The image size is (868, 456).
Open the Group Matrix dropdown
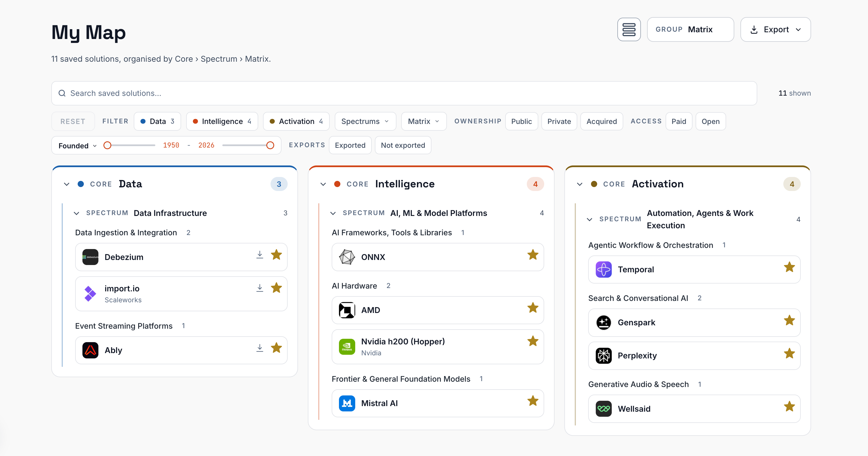[690, 29]
